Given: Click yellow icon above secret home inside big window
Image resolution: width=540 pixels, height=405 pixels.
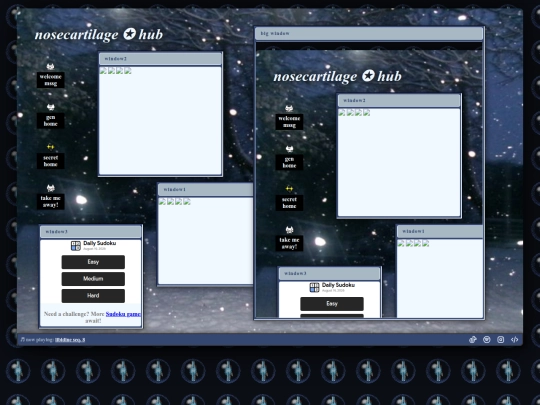Looking at the screenshot, I should (289, 189).
